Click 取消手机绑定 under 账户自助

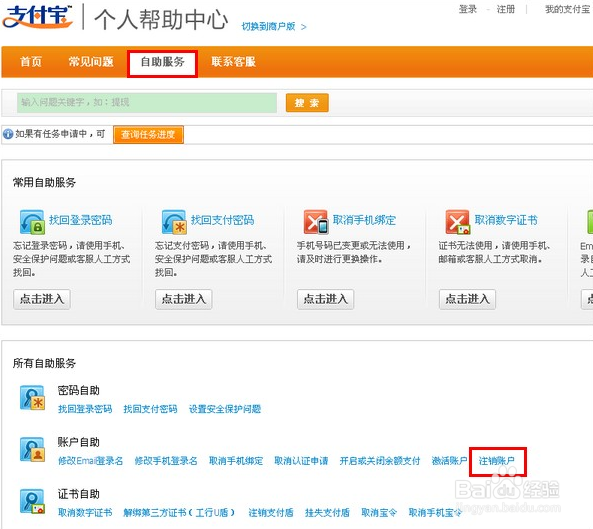coord(236,461)
